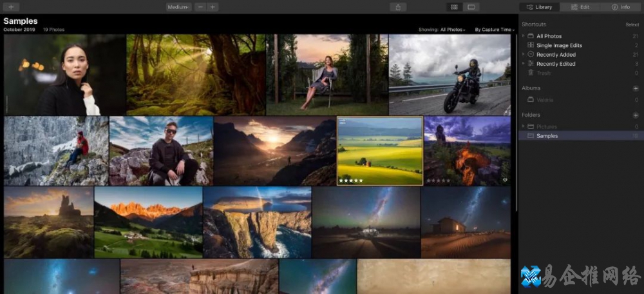Expand the Recently Added shortcut
This screenshot has height=294, width=644.
point(524,55)
